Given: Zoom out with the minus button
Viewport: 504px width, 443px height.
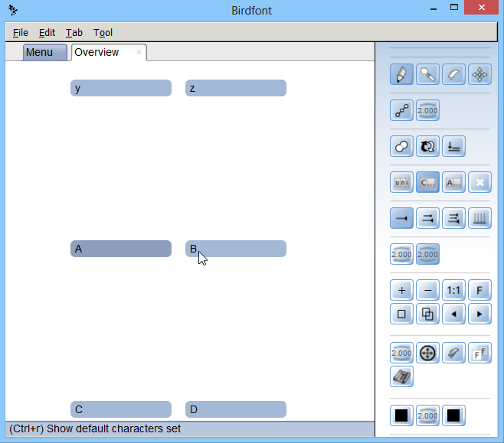Looking at the screenshot, I should (427, 290).
